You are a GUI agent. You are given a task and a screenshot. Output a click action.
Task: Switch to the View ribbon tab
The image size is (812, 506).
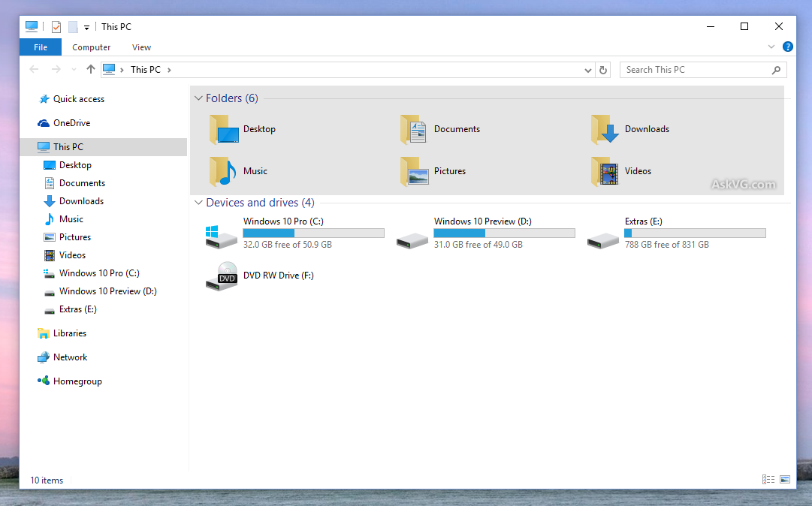point(141,47)
